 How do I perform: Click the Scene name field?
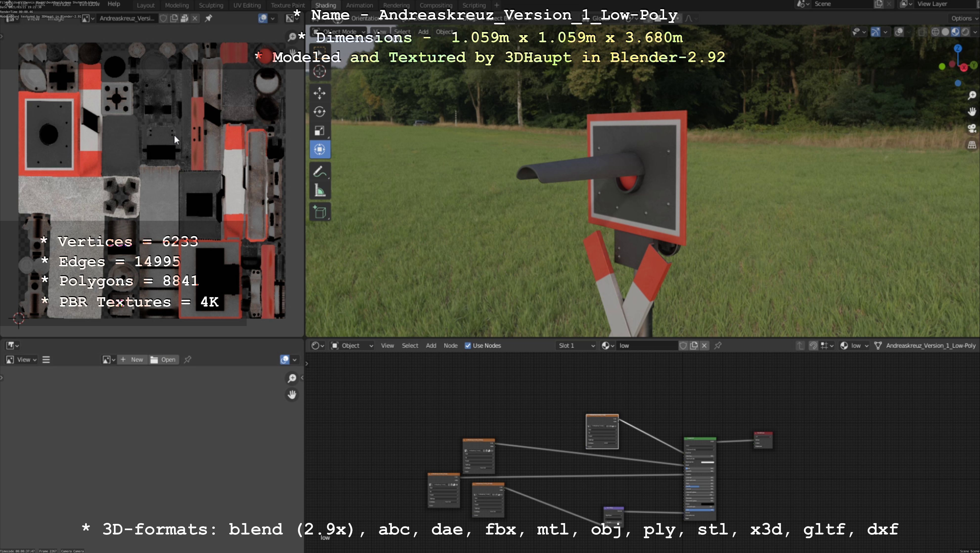843,4
